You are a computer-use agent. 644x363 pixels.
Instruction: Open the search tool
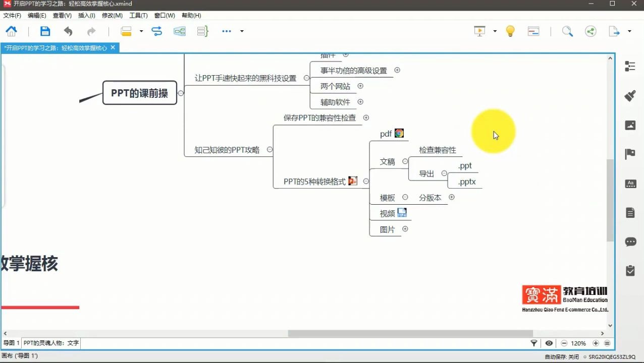tap(567, 31)
